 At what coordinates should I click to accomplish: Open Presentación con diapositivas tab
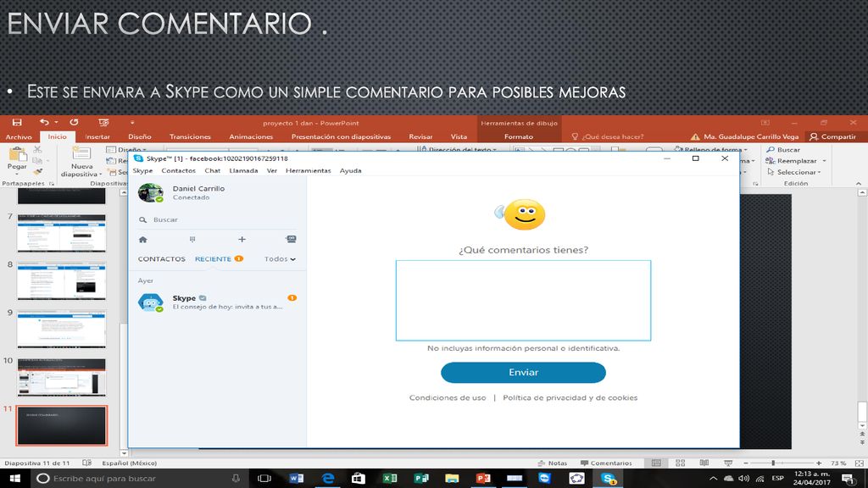click(341, 136)
